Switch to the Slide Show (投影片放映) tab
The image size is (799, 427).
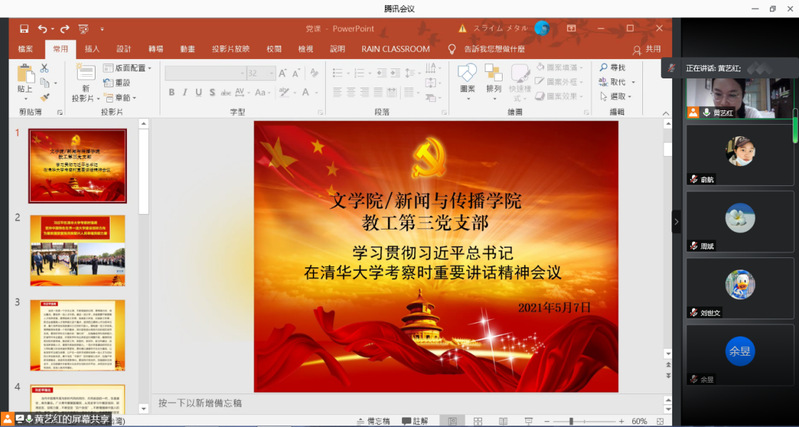[x=231, y=49]
